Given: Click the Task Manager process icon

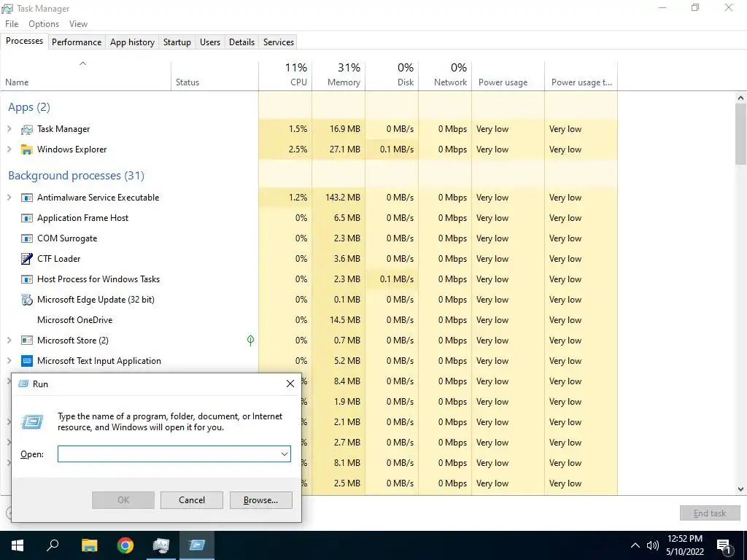Looking at the screenshot, I should coord(27,129).
